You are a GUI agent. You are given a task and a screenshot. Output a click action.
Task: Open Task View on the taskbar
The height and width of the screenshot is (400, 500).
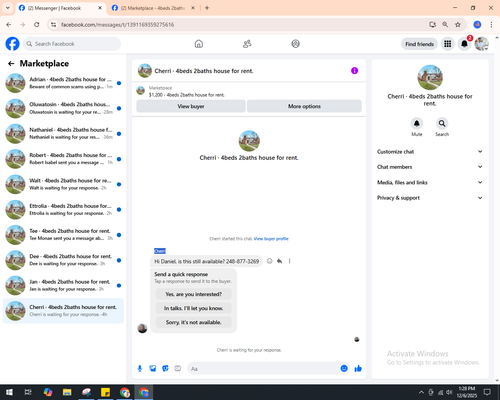click(x=28, y=392)
